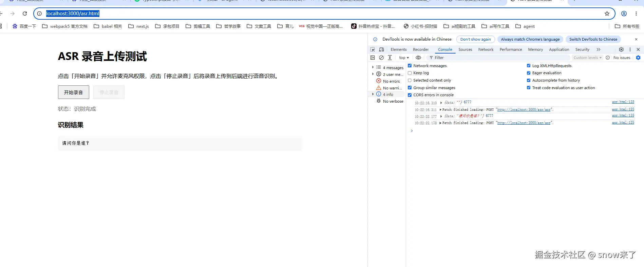Click the site information icon in the address bar
The width and height of the screenshot is (644, 267).
pyautogui.click(x=39, y=14)
